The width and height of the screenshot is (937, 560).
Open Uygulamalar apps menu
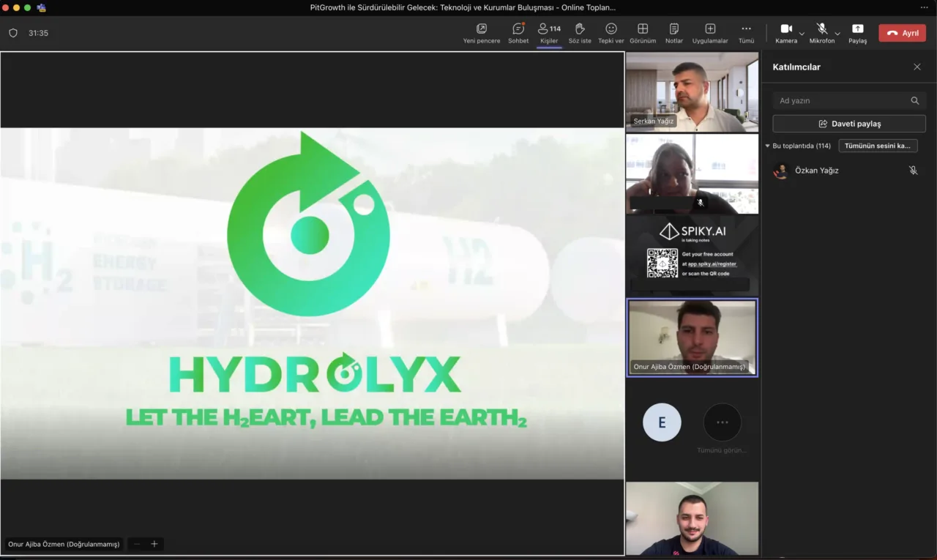click(710, 33)
